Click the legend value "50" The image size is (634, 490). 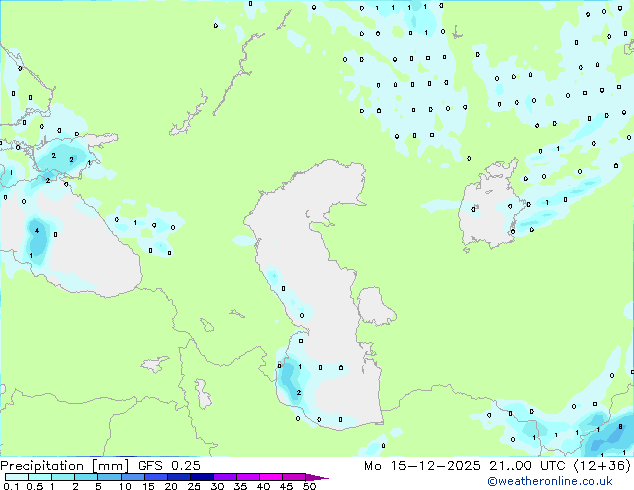(x=309, y=486)
